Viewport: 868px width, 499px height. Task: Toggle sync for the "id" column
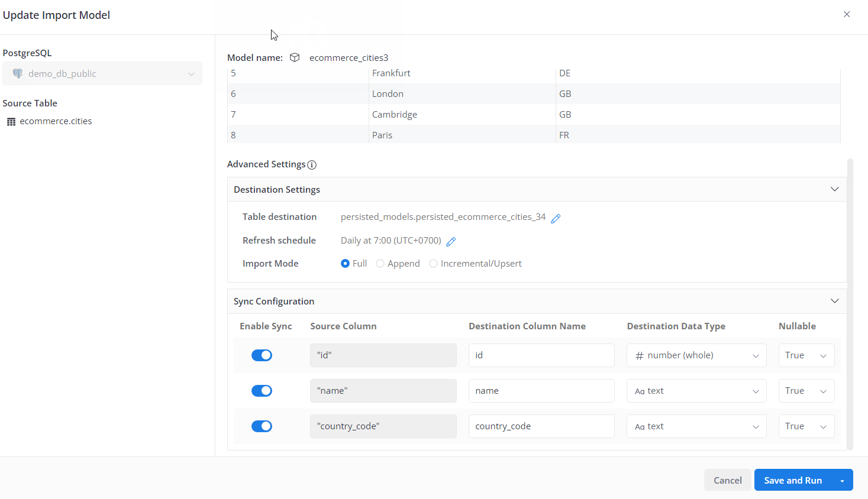262,355
